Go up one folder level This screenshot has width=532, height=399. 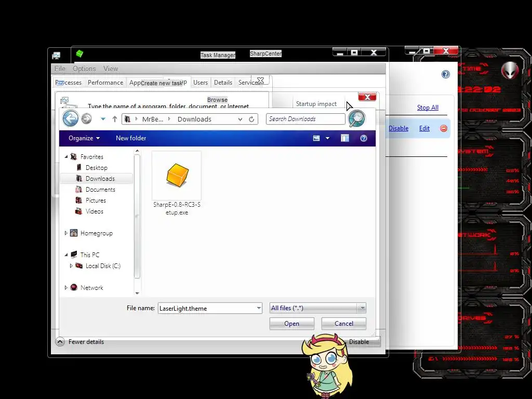tap(115, 119)
